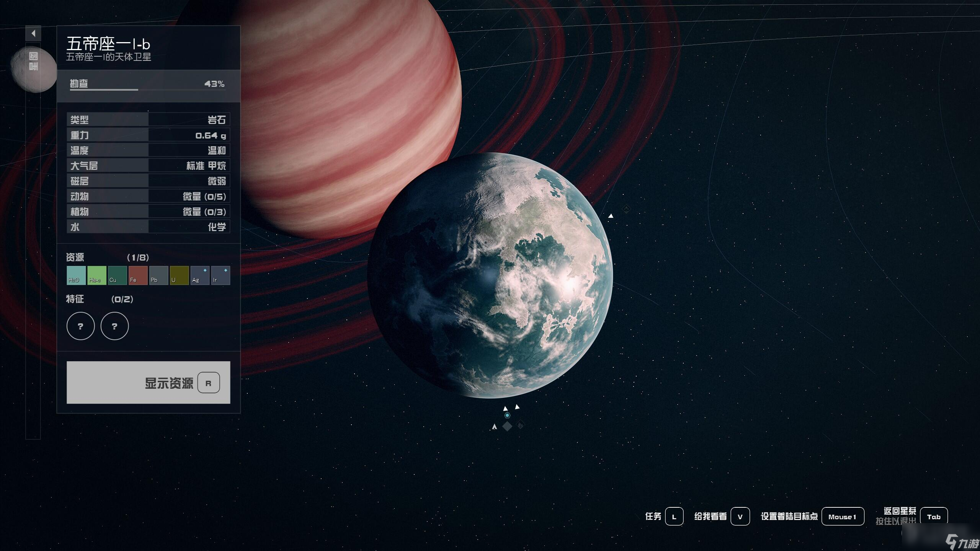The image size is (980, 551).
Task: Open 任务 missions with the L button
Action: pos(674,517)
